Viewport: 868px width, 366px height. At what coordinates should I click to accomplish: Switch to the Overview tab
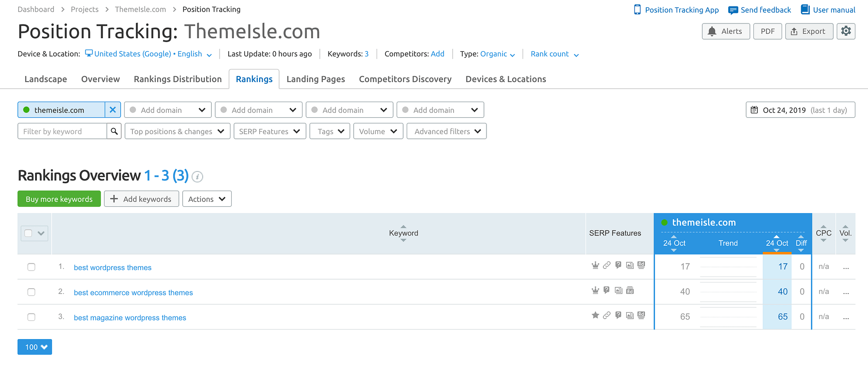100,79
